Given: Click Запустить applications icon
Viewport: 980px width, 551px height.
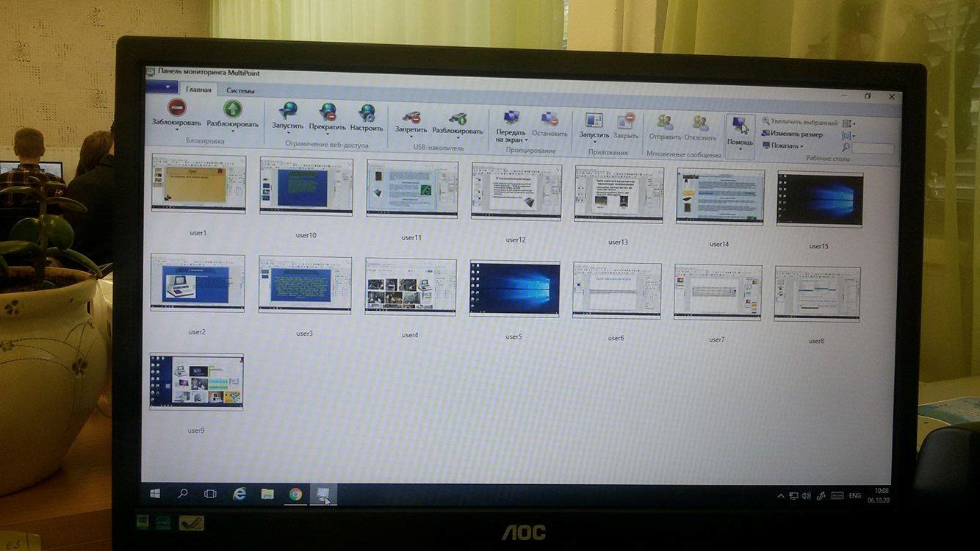Looking at the screenshot, I should coord(594,120).
